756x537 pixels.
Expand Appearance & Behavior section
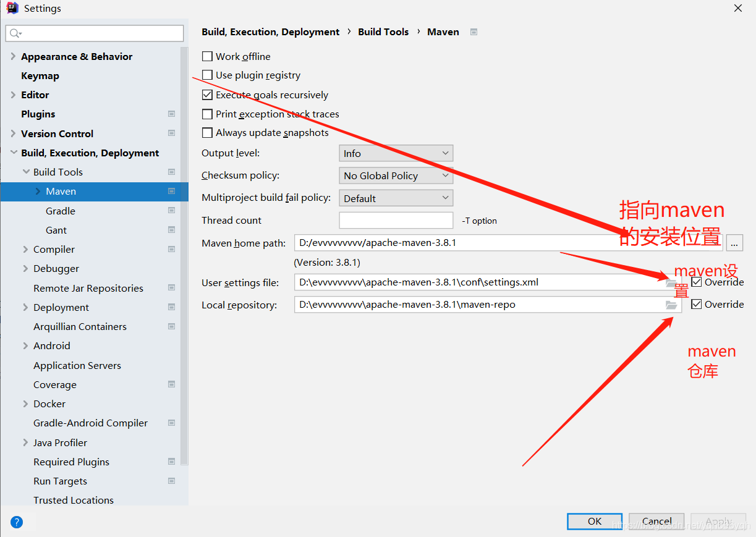pos(13,56)
